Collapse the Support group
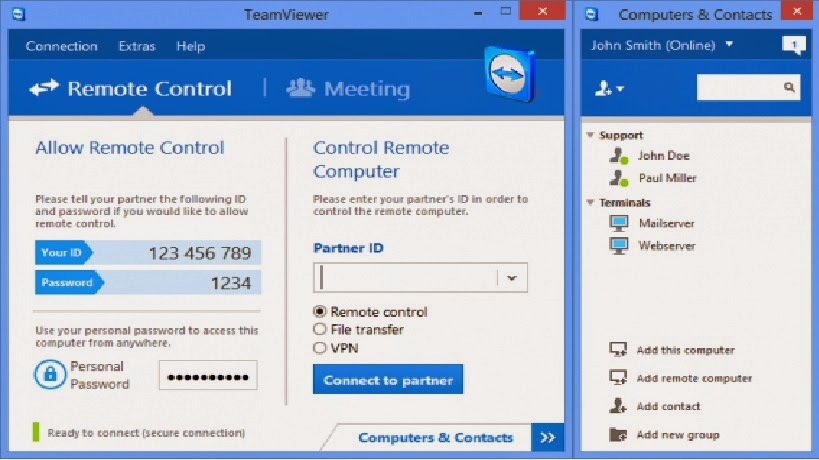819x460 pixels. point(590,135)
